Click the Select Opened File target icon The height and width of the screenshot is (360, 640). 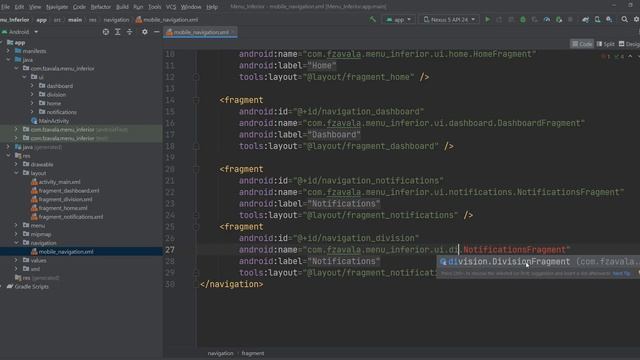pyautogui.click(x=106, y=32)
